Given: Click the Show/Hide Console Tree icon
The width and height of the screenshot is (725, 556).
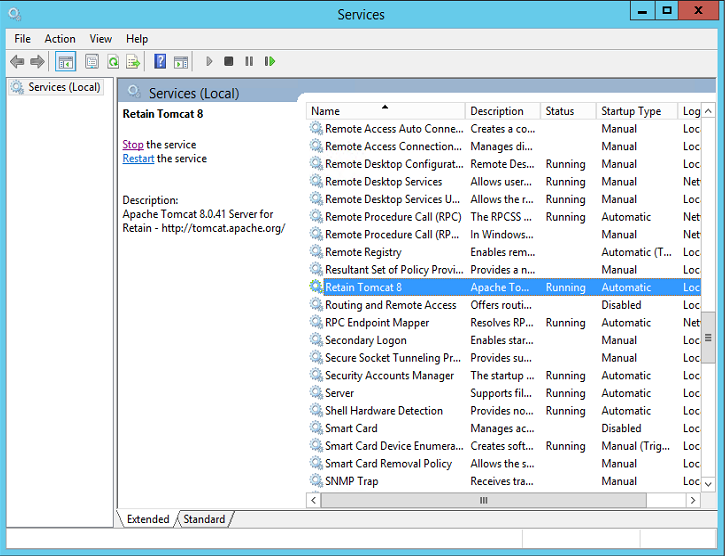Looking at the screenshot, I should coord(66,62).
